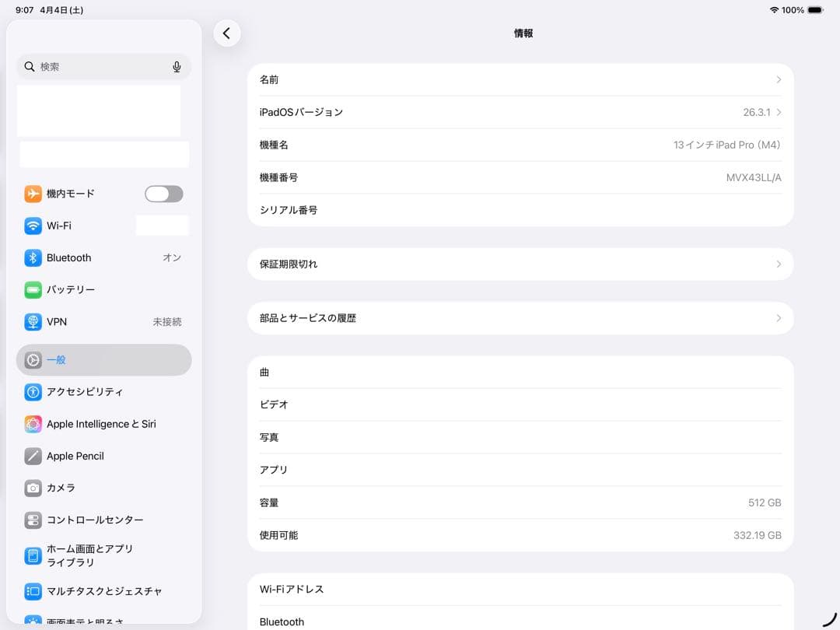Tap the 検索 search field
Screen dimensions: 840x630
104,66
